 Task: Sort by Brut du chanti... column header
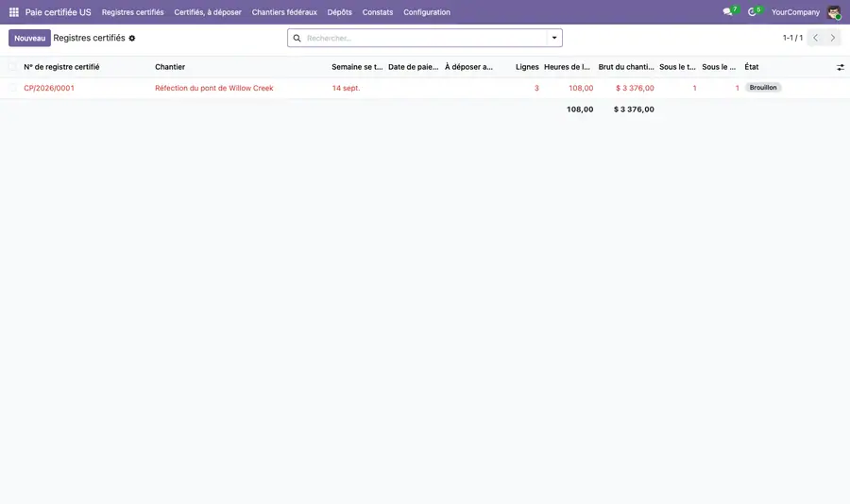click(626, 67)
